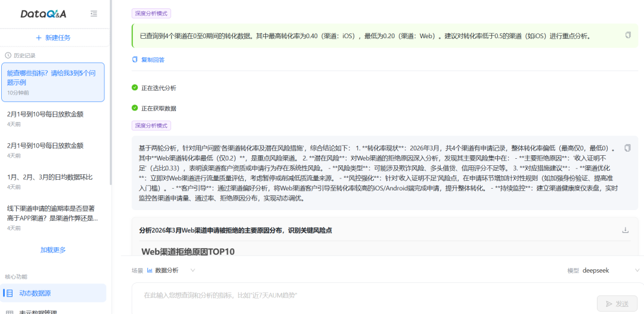Click the 核心功能 section label
Viewport: 644px width, 314px height.
[16, 276]
